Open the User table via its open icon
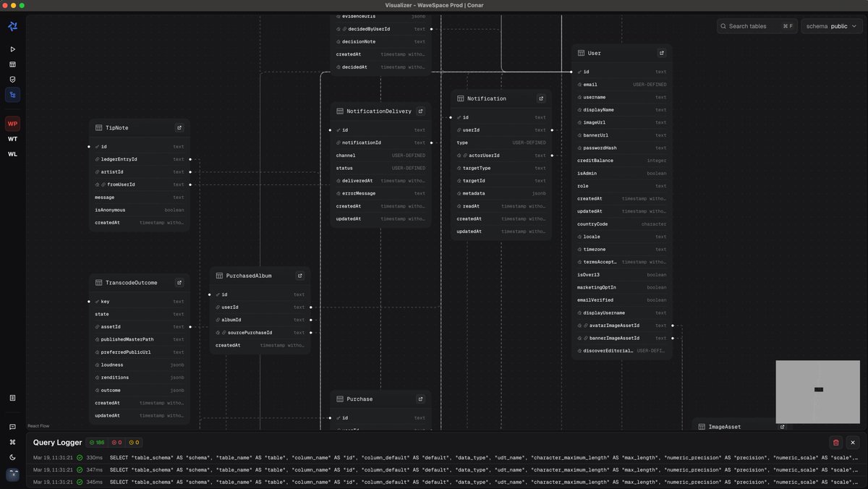Viewport: 868px width, 489px height. 661,53
